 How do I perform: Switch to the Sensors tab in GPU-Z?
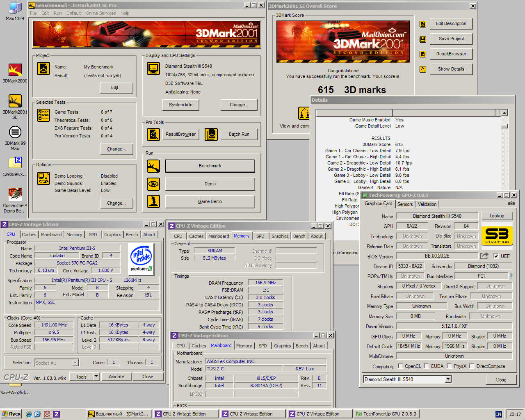click(x=405, y=204)
